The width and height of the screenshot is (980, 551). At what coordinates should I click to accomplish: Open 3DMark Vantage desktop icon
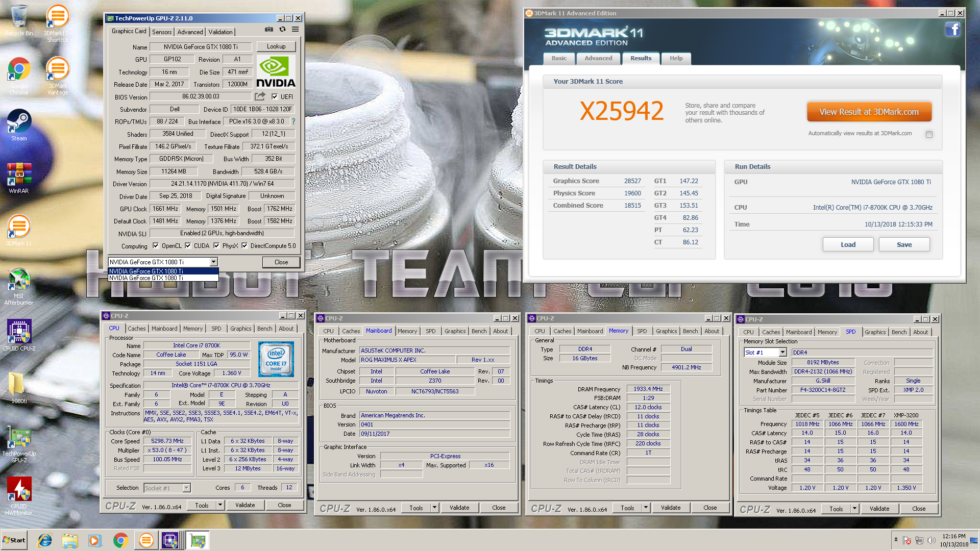[57, 77]
